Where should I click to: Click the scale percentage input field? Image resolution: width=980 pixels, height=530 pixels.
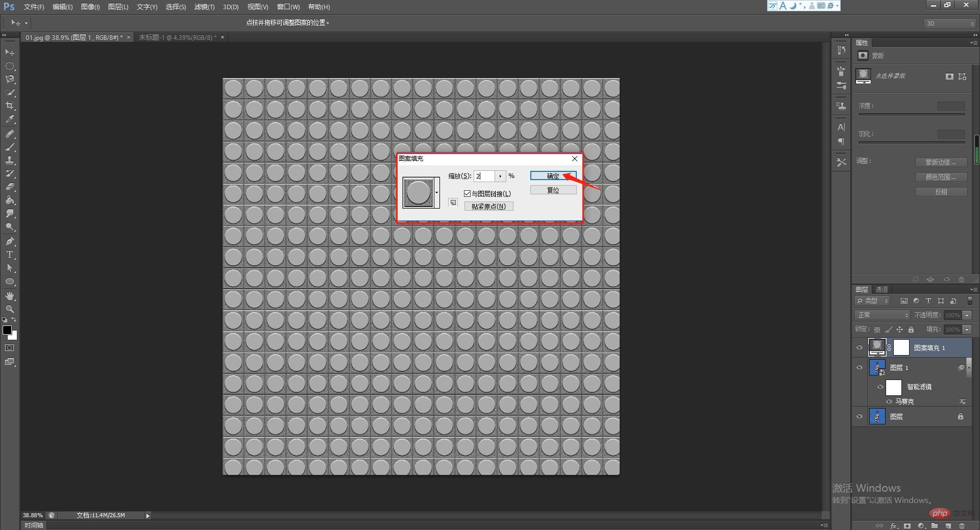coord(484,176)
